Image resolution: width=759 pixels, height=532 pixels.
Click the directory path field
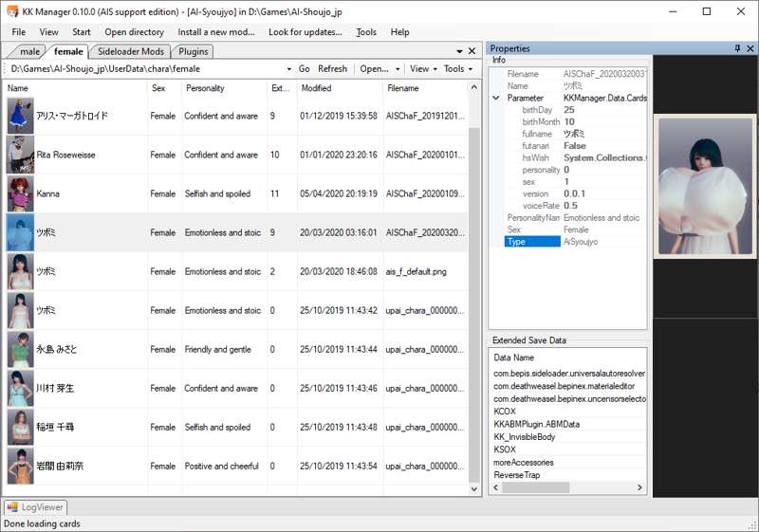147,69
